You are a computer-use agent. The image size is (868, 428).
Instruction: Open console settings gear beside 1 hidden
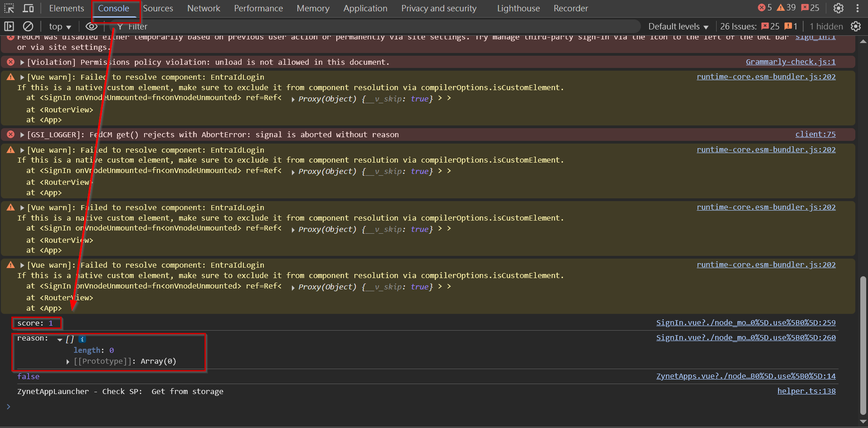[x=856, y=26]
